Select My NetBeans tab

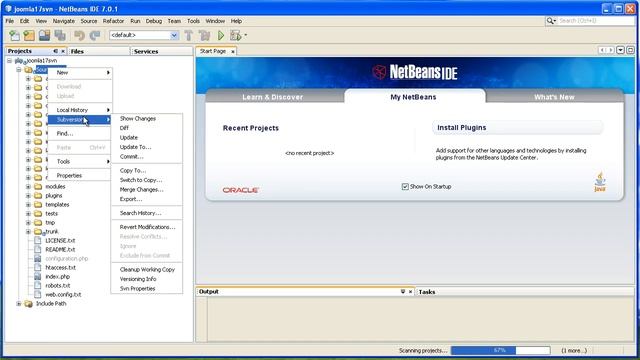pyautogui.click(x=413, y=97)
